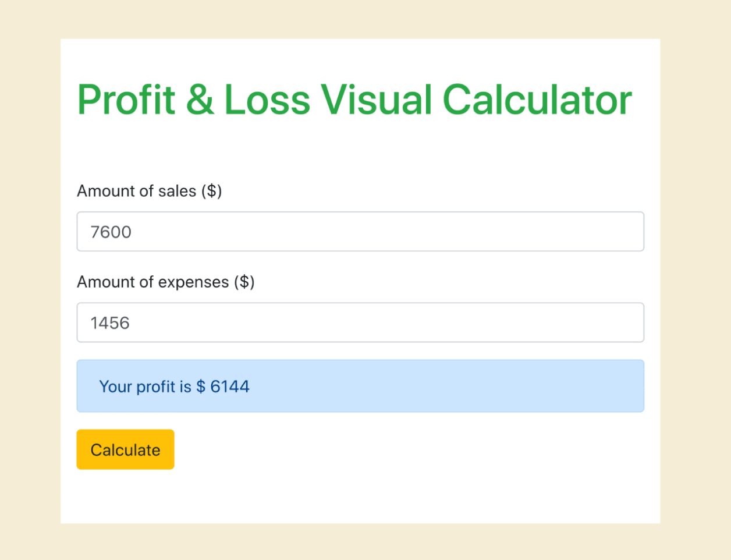Click the word "Loss" in the heading
This screenshot has height=560, width=731.
[267, 100]
